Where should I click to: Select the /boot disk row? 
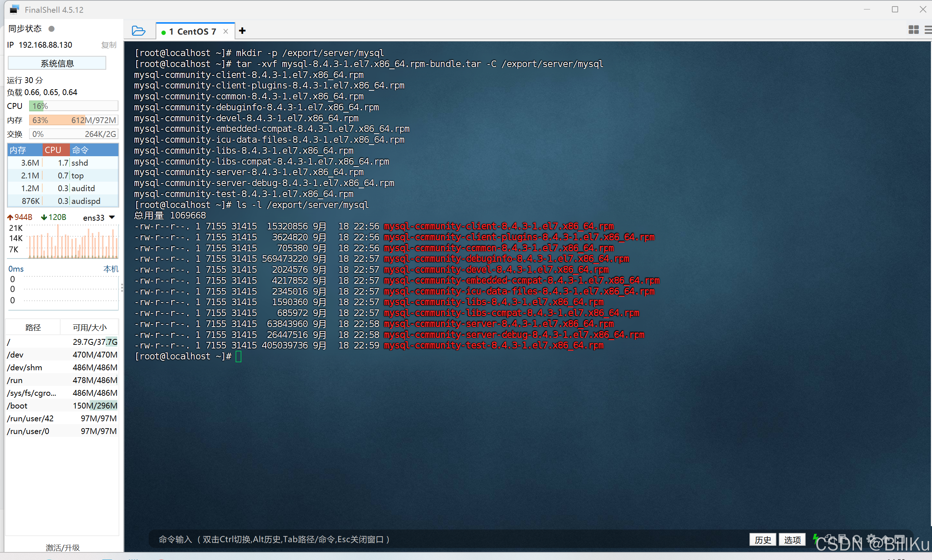coord(62,406)
